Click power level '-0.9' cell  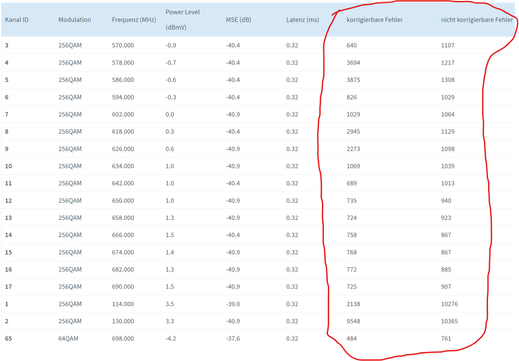point(171,45)
